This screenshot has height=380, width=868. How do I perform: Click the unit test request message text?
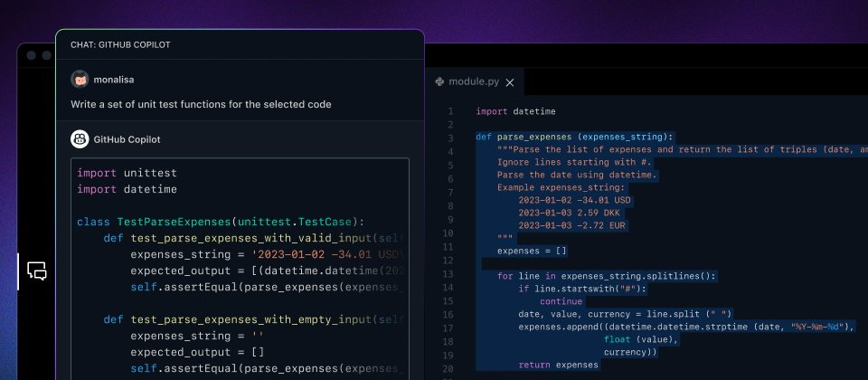click(x=201, y=104)
